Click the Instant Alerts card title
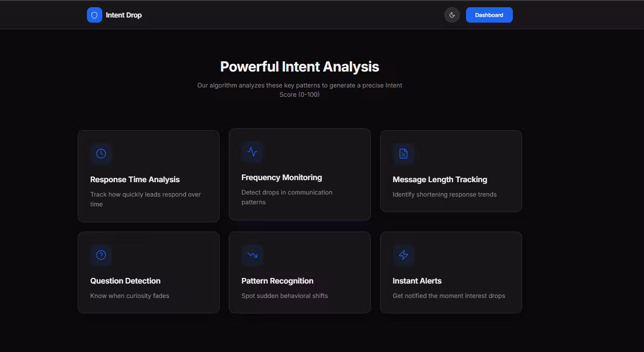Viewport: 644px width, 352px height. tap(417, 281)
